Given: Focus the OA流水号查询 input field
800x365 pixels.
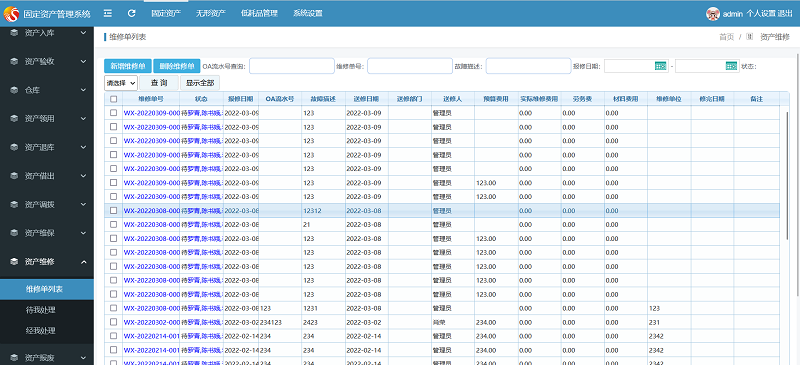Looking at the screenshot, I should click(x=292, y=66).
